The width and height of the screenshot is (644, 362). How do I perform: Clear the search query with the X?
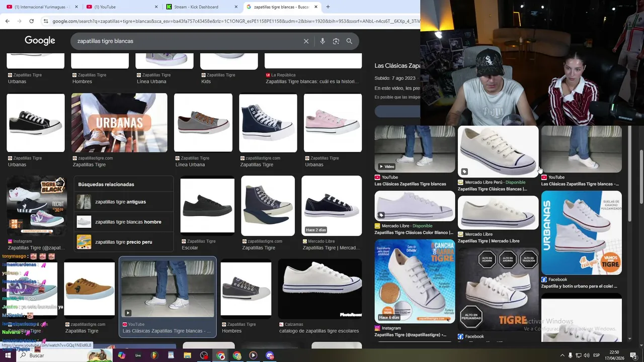pyautogui.click(x=306, y=41)
